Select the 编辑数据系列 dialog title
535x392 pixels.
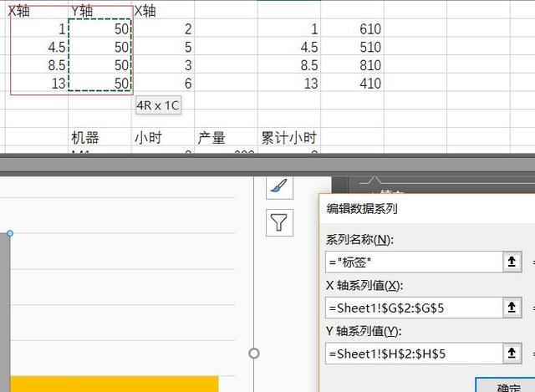pos(362,208)
